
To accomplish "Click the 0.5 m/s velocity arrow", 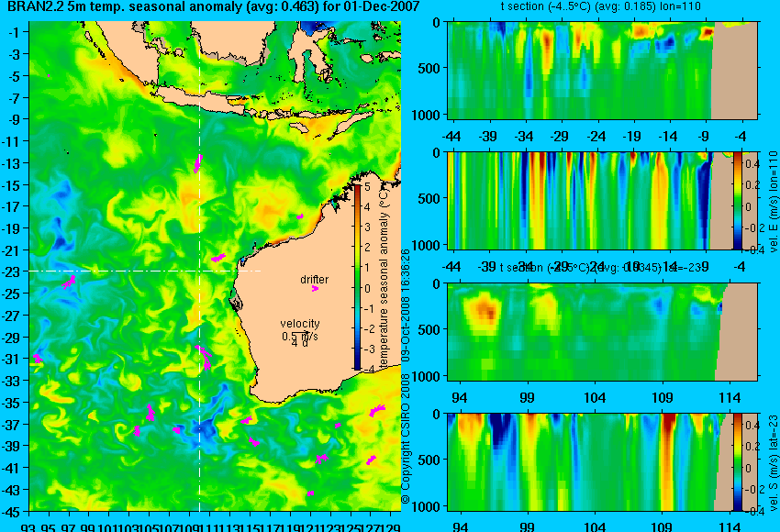I will (300, 334).
